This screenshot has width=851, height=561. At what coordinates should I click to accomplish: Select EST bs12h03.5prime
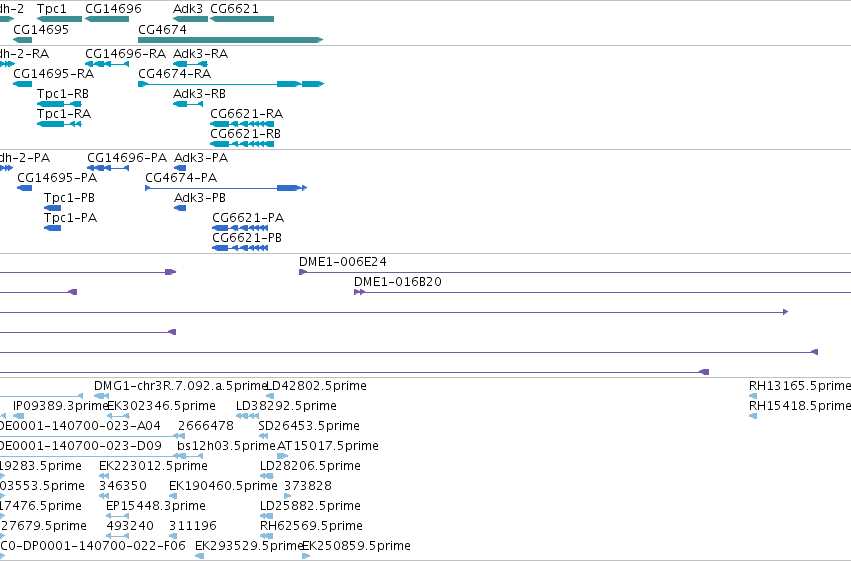tap(226, 447)
